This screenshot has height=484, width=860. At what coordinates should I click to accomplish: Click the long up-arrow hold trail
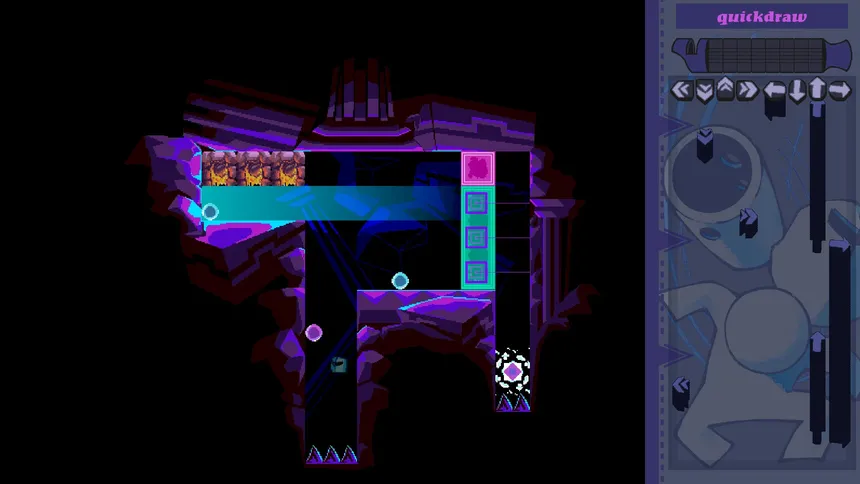tap(817, 176)
